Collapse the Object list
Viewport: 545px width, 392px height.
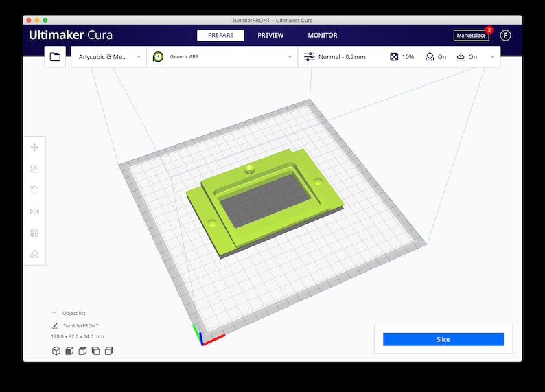[x=55, y=313]
